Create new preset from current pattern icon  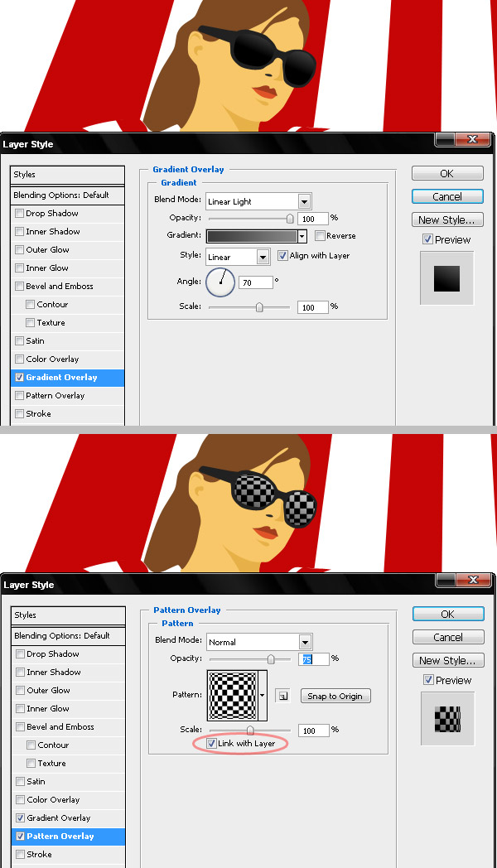tap(282, 696)
